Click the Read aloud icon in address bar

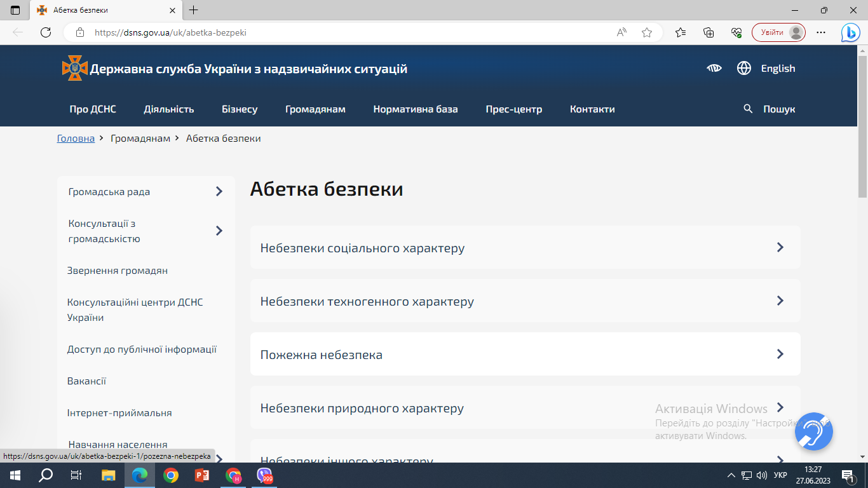click(x=621, y=32)
